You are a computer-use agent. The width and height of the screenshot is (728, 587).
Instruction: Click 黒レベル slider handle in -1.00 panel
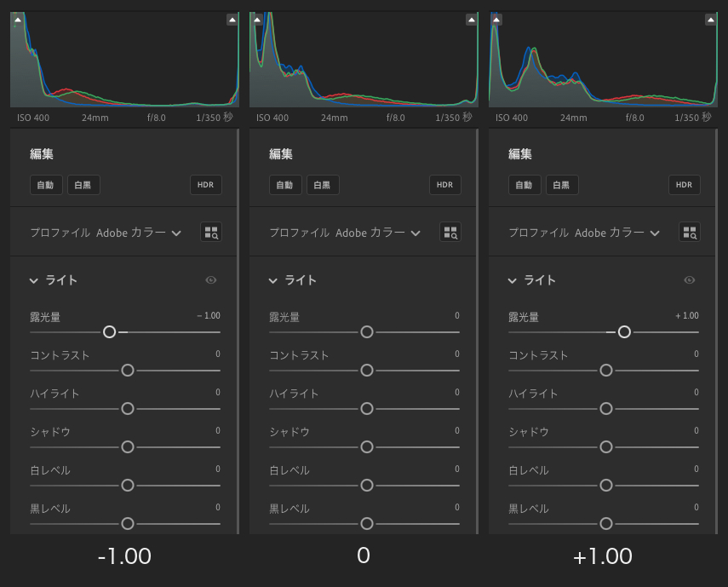[x=128, y=524]
